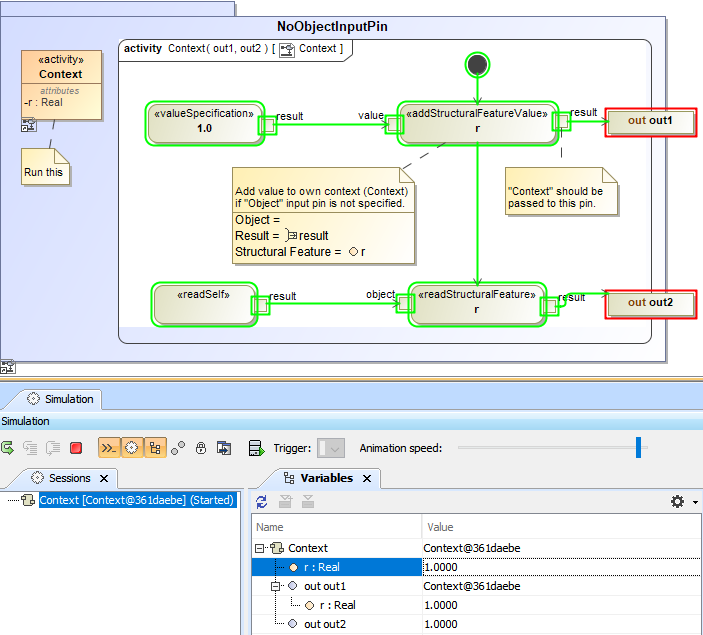703x635 pixels.
Task: Toggle the auto-open diagrams gear button
Action: pos(131,449)
